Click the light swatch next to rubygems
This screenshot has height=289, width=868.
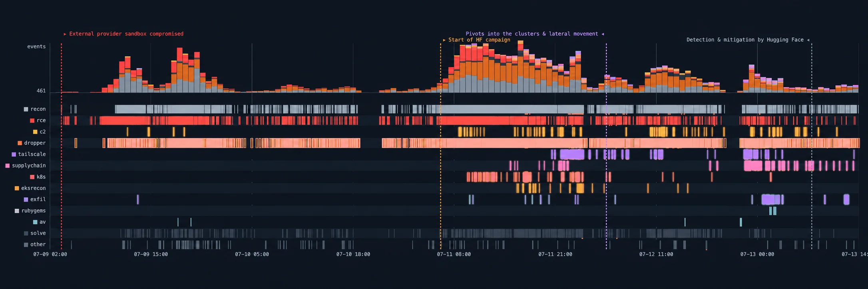point(17,211)
